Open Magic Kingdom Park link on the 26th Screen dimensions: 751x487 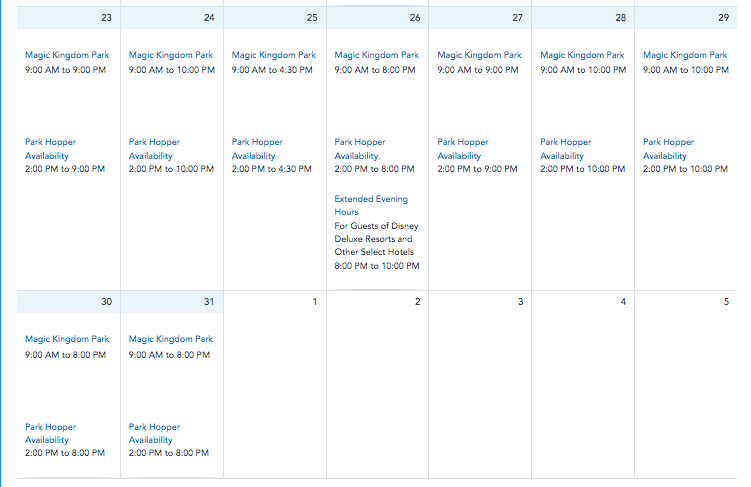click(x=376, y=55)
